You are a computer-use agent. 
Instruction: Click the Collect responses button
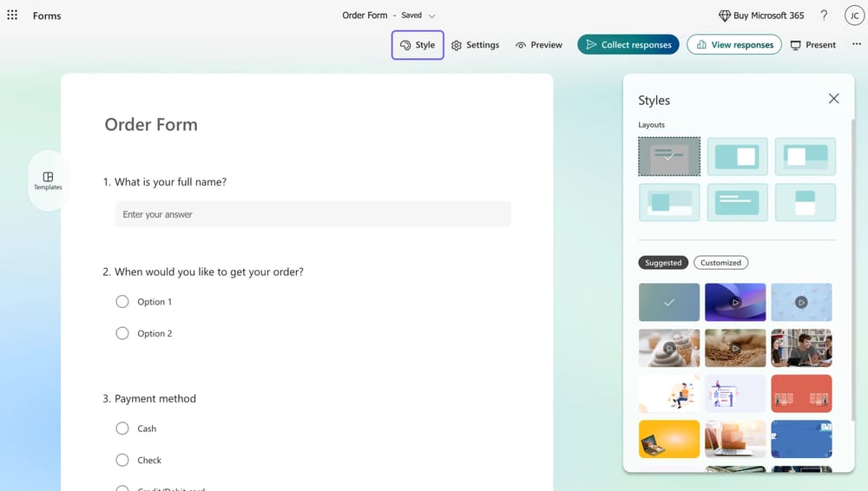click(x=628, y=45)
